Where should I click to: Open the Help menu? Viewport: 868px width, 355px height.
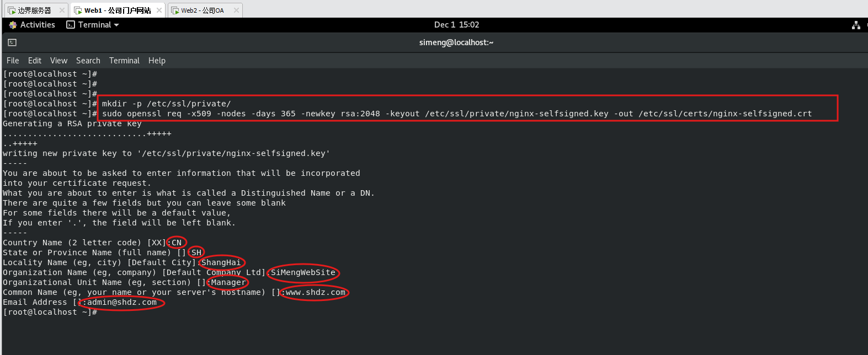tap(157, 61)
